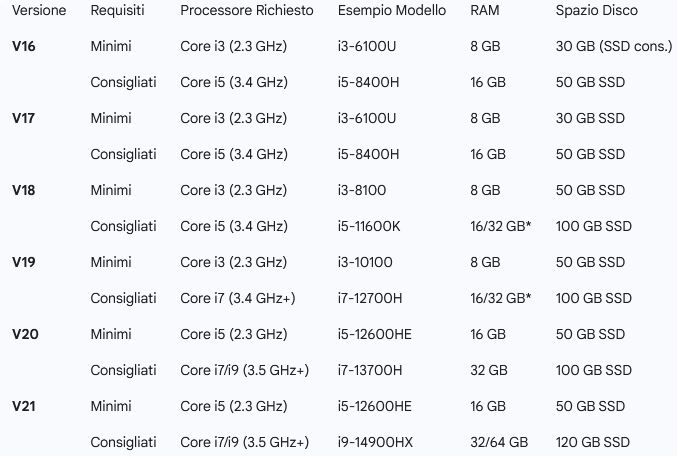This screenshot has height=456, width=677.
Task: Select the V18 version row label
Action: [x=24, y=190]
